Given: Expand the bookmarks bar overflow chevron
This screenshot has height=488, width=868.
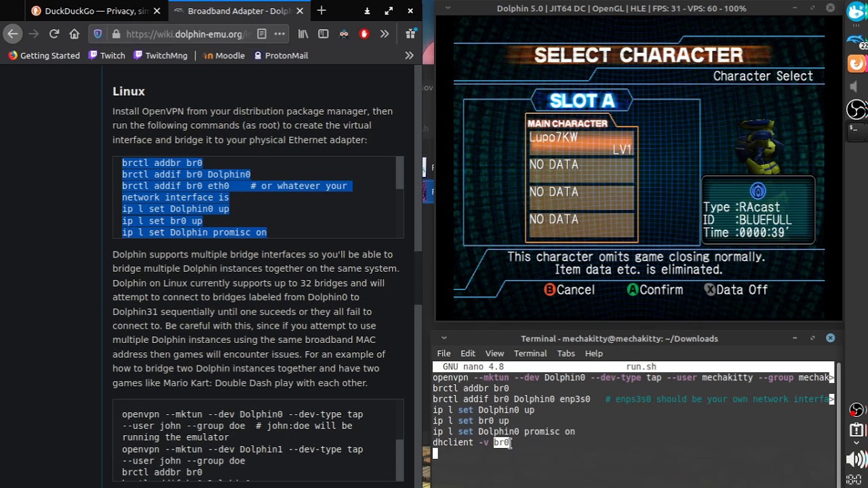Looking at the screenshot, I should click(x=409, y=56).
